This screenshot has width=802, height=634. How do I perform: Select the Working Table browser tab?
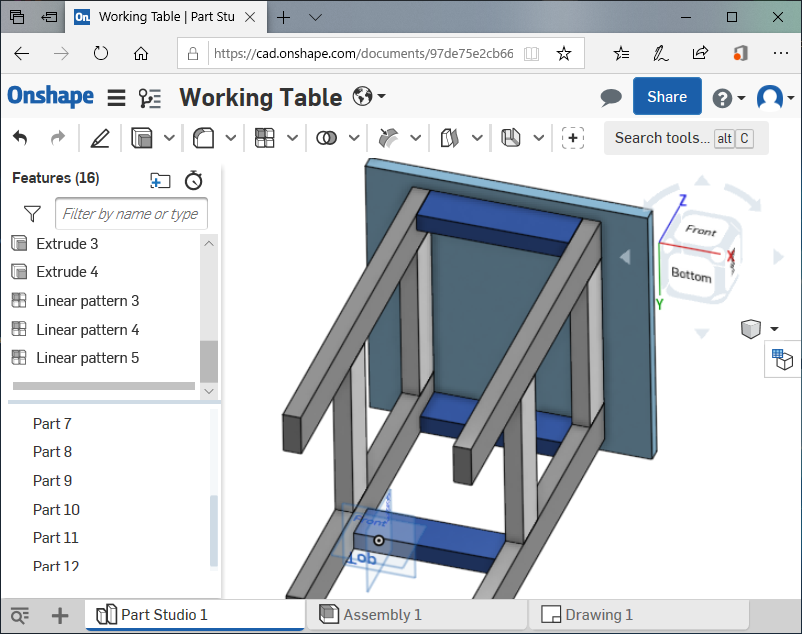tap(167, 17)
